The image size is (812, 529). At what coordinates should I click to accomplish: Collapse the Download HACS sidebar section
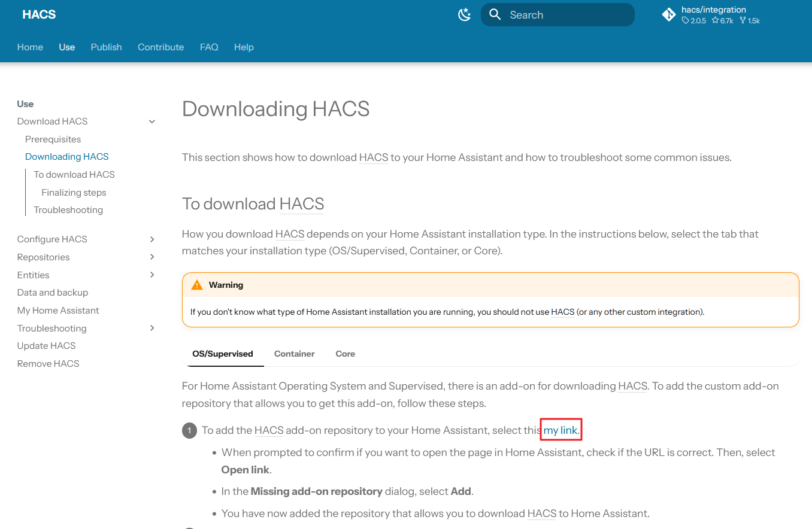pos(152,121)
